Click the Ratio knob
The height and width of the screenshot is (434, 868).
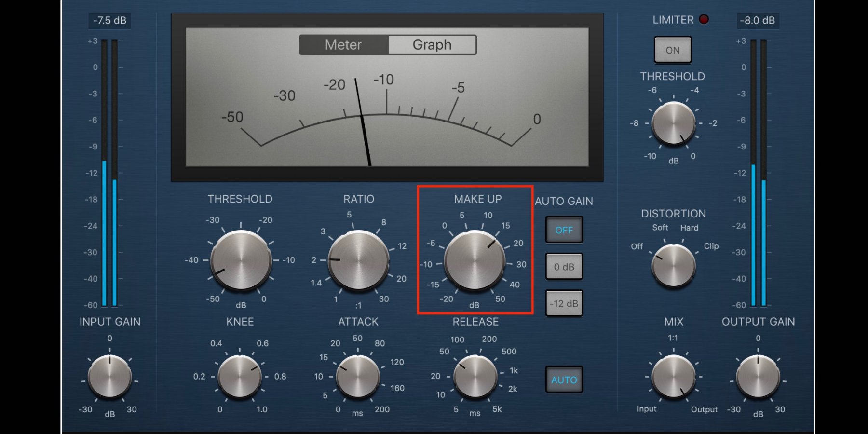[358, 260]
